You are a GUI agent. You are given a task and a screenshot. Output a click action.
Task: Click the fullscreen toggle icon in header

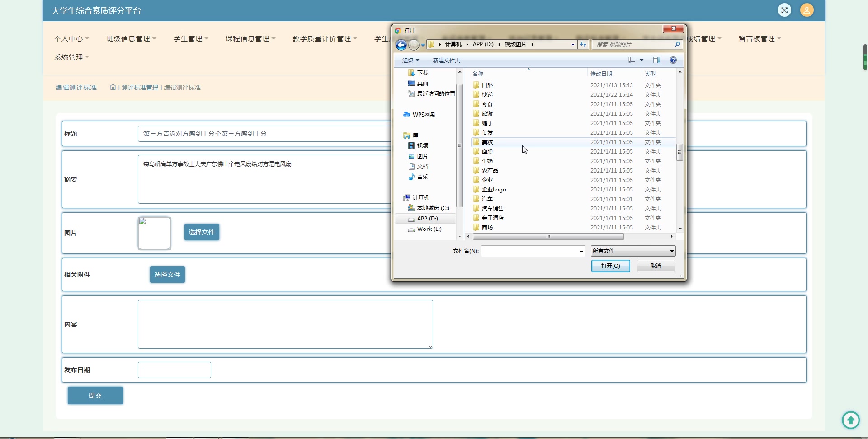tap(784, 10)
